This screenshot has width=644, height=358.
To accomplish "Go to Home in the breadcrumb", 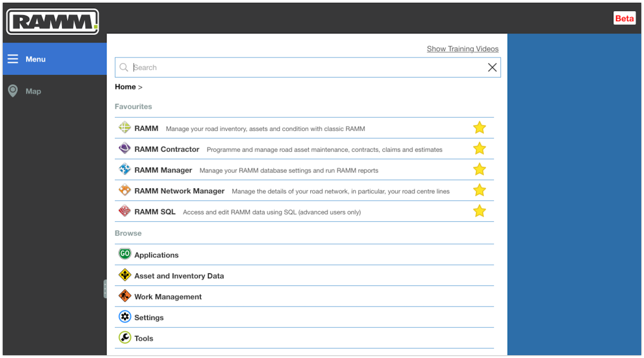I will tap(125, 87).
